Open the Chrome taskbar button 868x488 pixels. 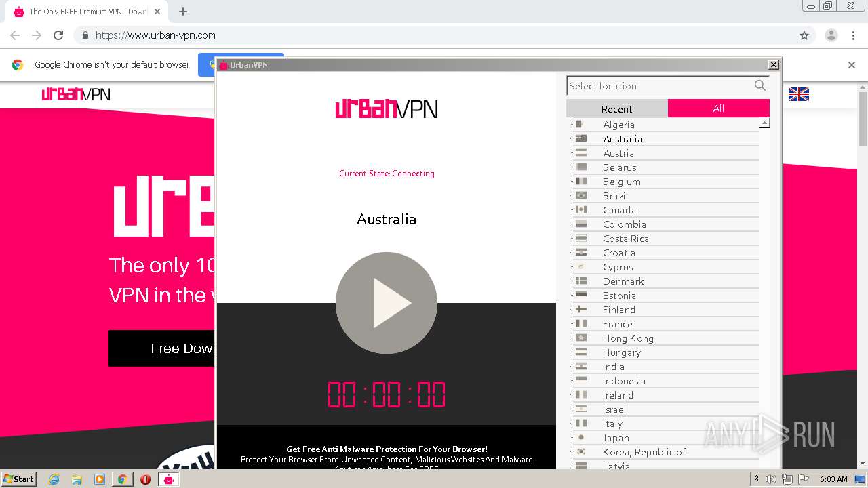pos(122,479)
